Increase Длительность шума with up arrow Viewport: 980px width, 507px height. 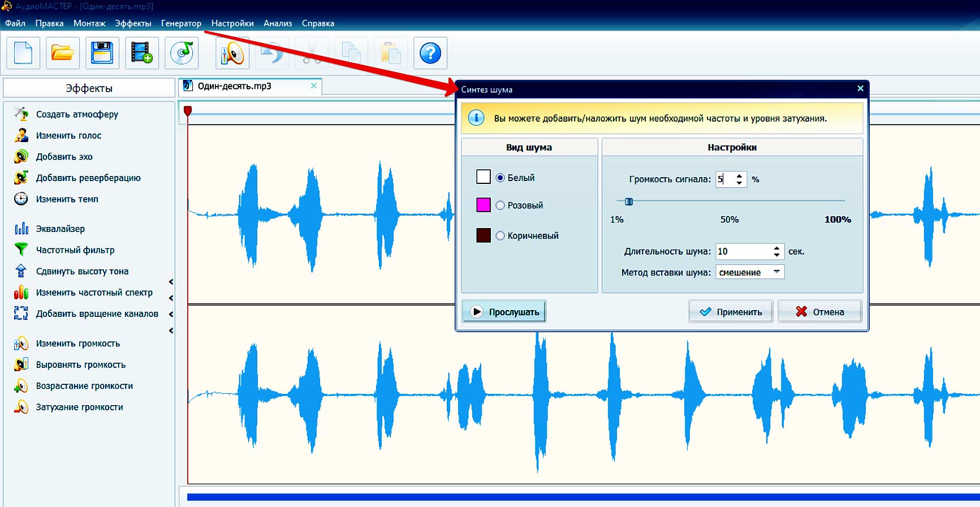(777, 248)
